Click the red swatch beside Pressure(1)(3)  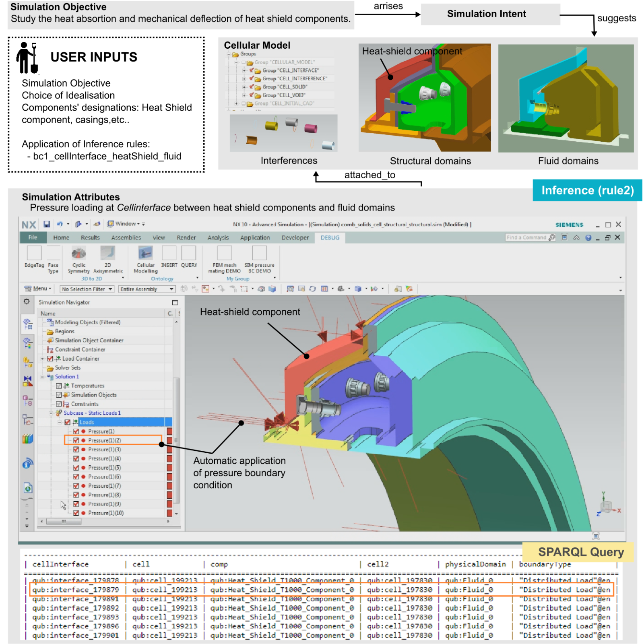pos(169,450)
